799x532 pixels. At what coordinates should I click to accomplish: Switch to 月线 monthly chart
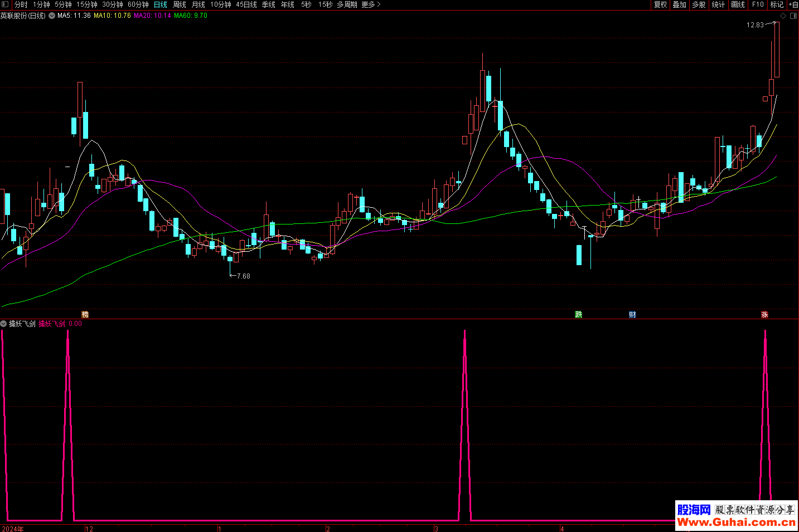198,4
